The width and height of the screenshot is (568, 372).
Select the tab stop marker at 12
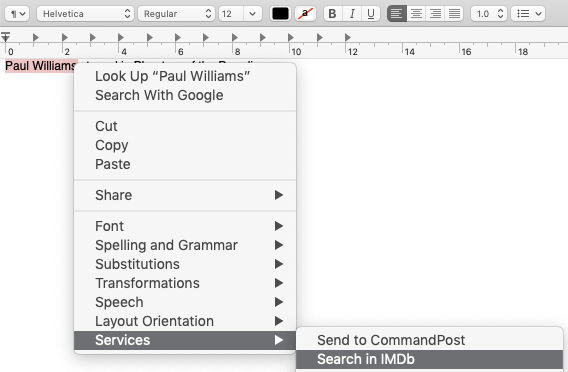click(348, 37)
